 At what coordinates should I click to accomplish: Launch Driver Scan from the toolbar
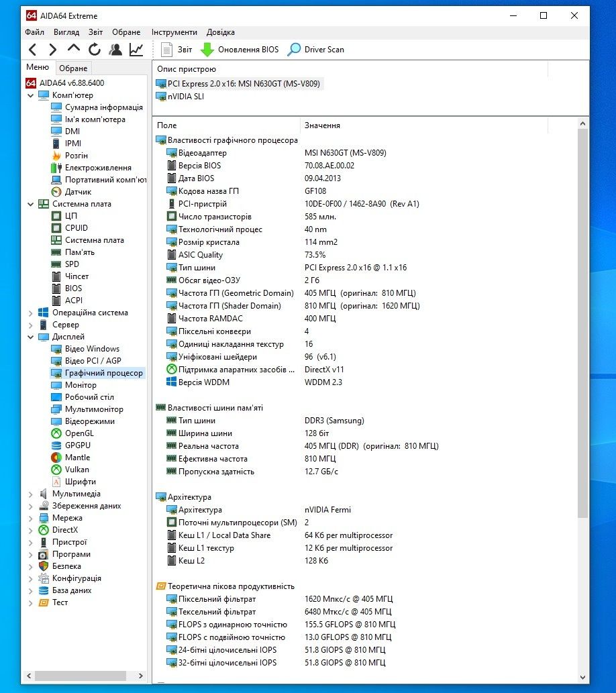click(316, 50)
